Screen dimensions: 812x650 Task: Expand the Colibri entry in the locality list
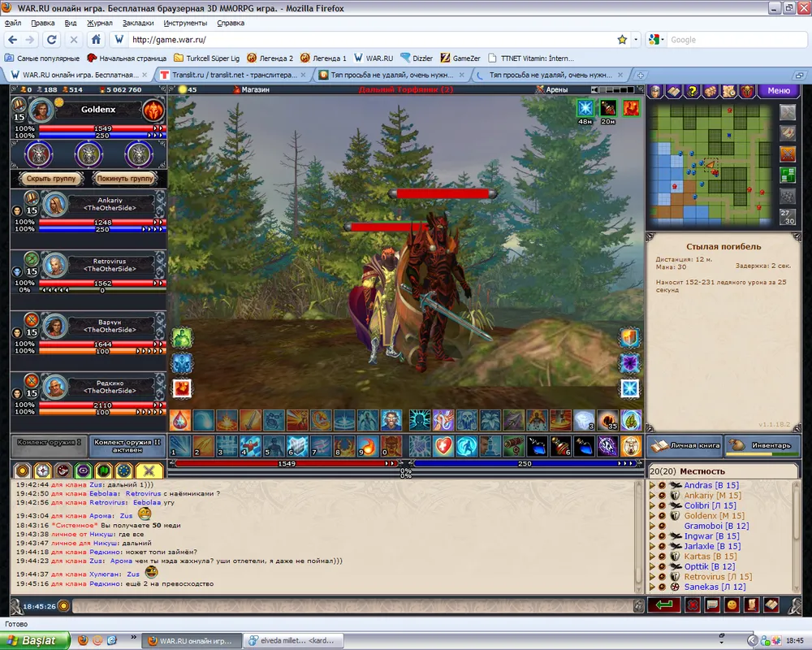[652, 506]
